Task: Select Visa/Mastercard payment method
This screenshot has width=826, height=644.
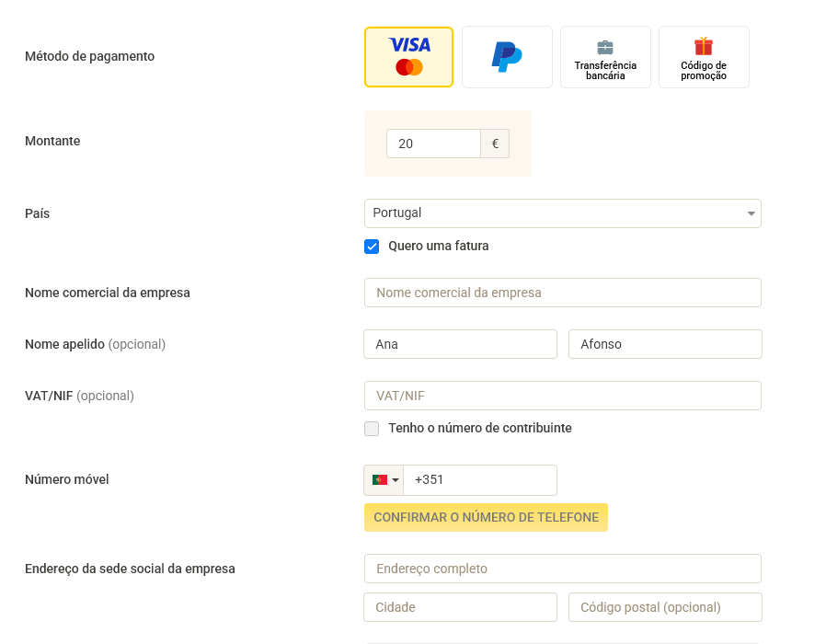Action: (408, 57)
